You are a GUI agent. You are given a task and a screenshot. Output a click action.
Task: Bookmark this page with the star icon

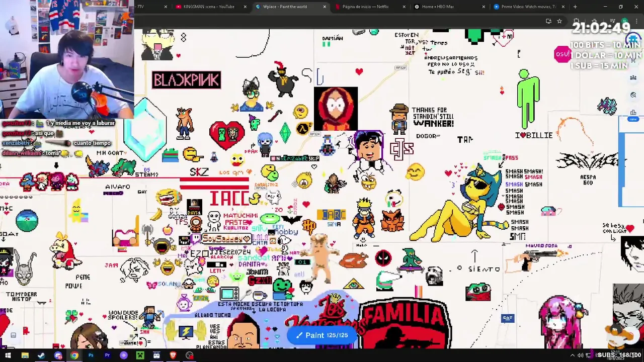(x=559, y=21)
